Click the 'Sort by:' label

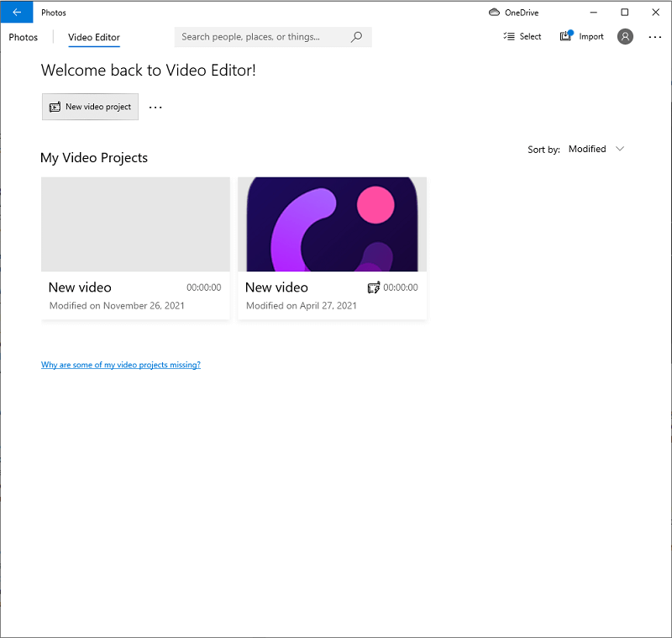543,150
